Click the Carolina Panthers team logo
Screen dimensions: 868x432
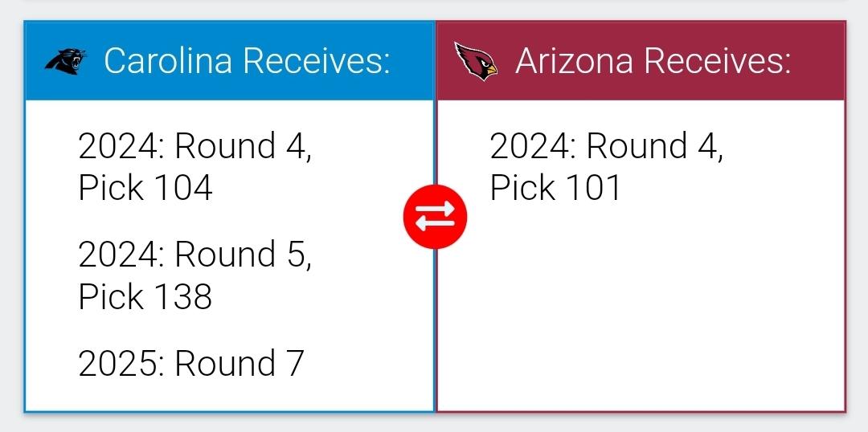65,61
